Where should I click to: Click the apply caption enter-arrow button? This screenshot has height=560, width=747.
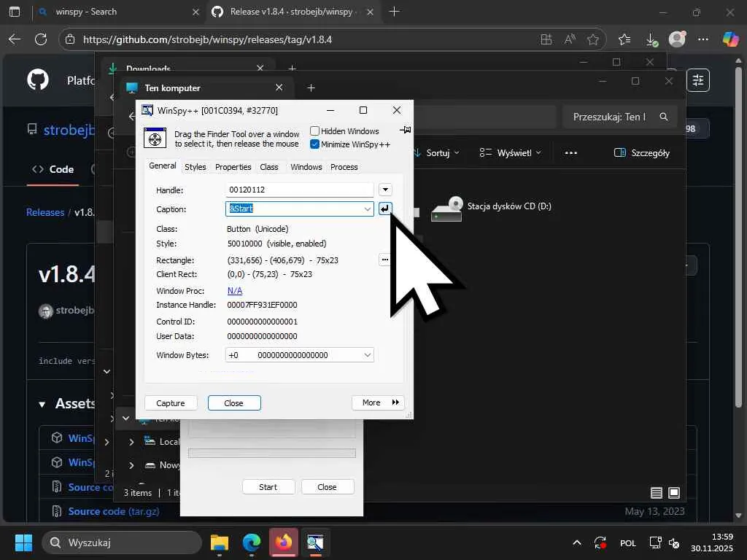pos(385,209)
